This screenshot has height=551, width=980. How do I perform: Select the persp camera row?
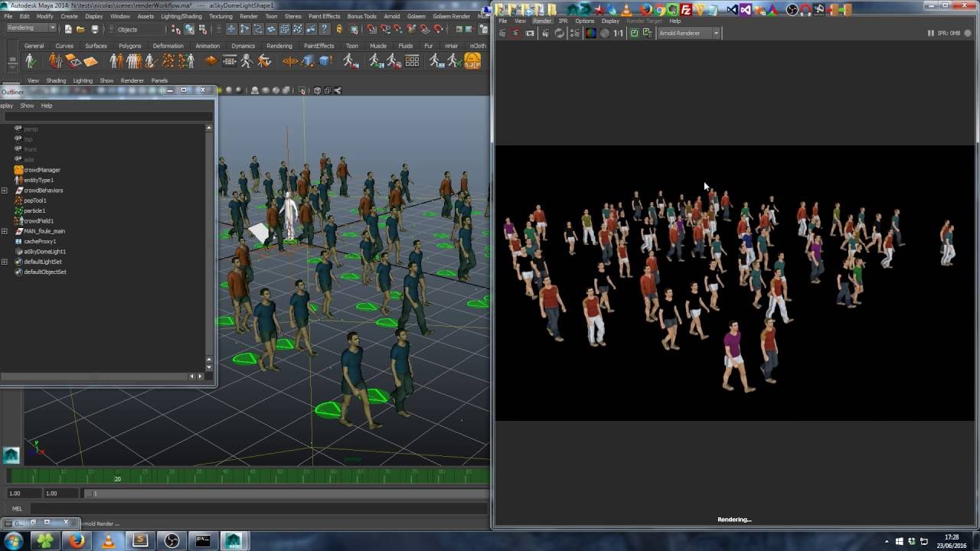pos(31,129)
